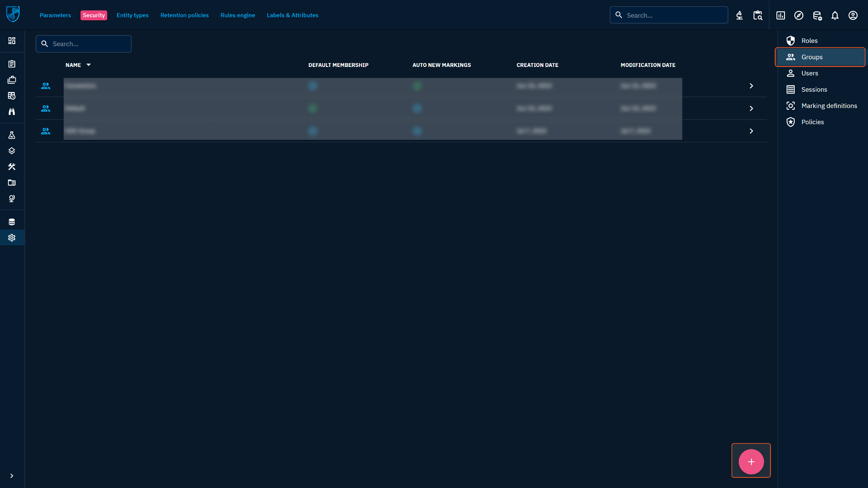868x488 pixels.
Task: Open the Roles security section
Action: 809,41
